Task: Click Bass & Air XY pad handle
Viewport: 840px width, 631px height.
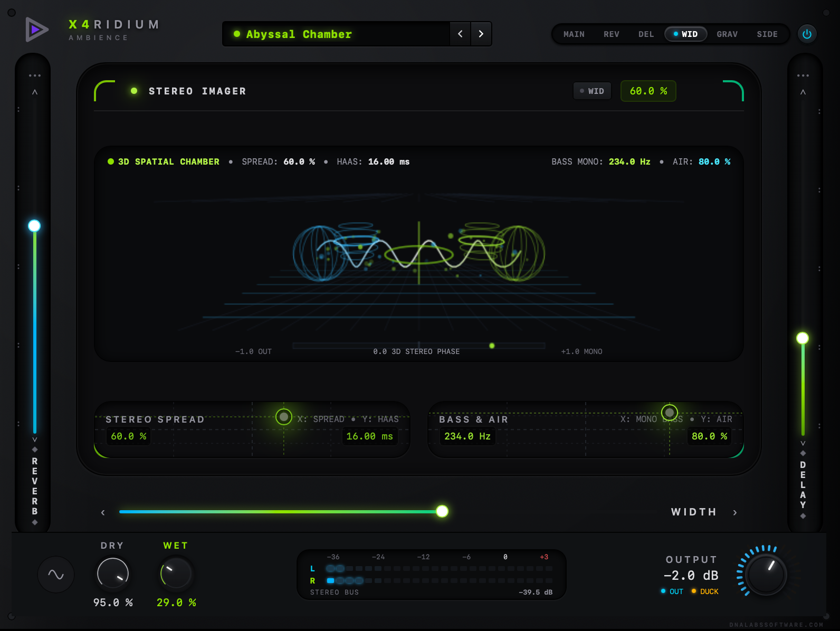Action: click(670, 412)
